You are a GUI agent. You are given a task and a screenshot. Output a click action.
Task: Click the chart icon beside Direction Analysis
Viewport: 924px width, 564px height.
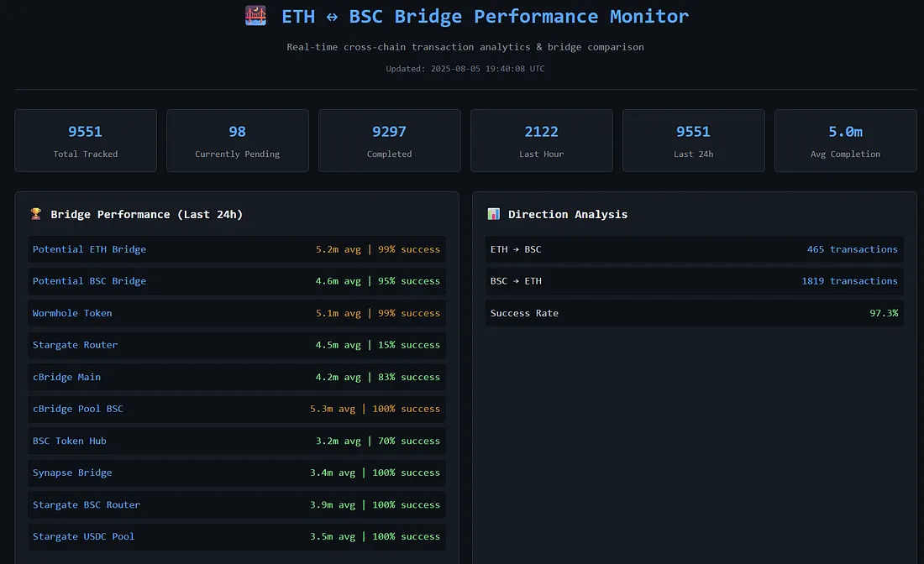pos(493,214)
